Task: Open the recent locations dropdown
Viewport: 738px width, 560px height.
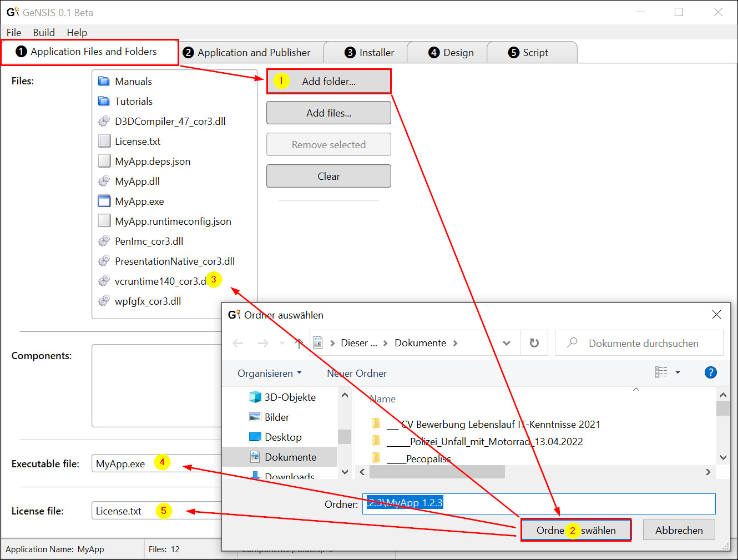Action: point(282,344)
